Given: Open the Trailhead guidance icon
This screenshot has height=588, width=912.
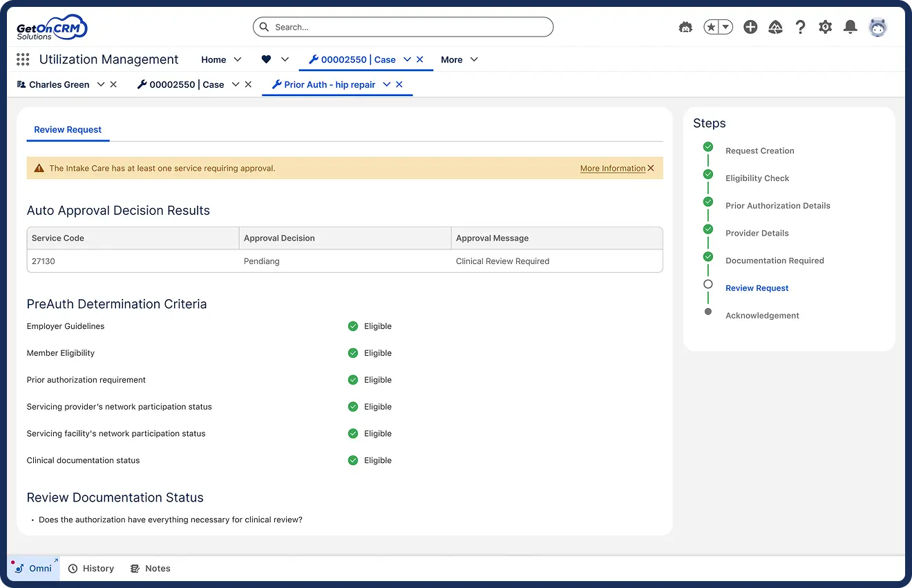Looking at the screenshot, I should tap(775, 27).
